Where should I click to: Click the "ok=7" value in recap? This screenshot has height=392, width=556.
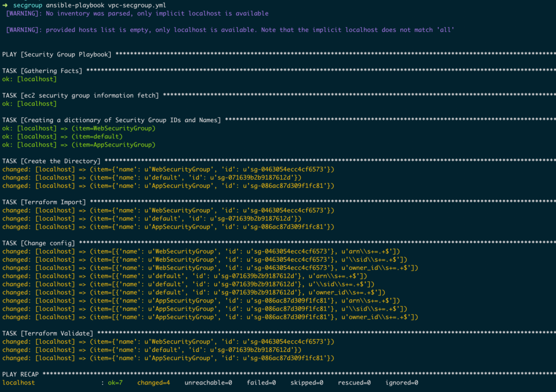pos(115,383)
